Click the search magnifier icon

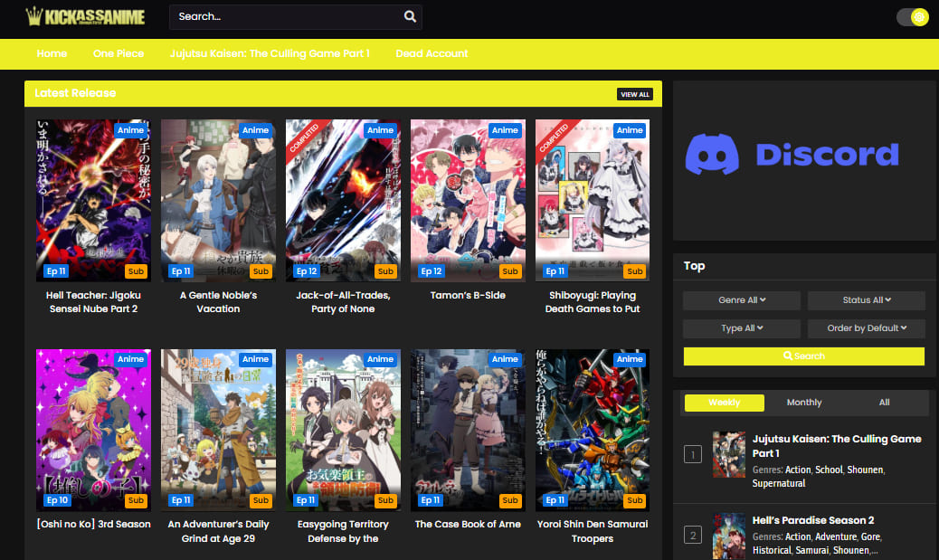tap(410, 16)
